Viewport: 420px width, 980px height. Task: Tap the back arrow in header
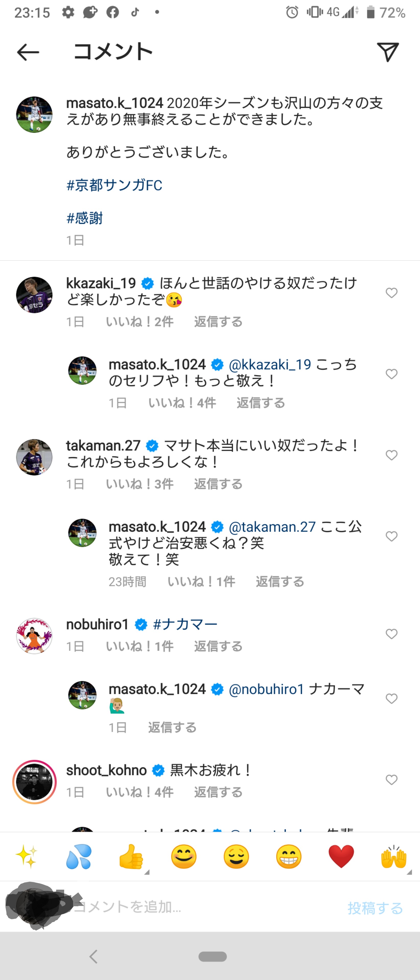point(28,52)
